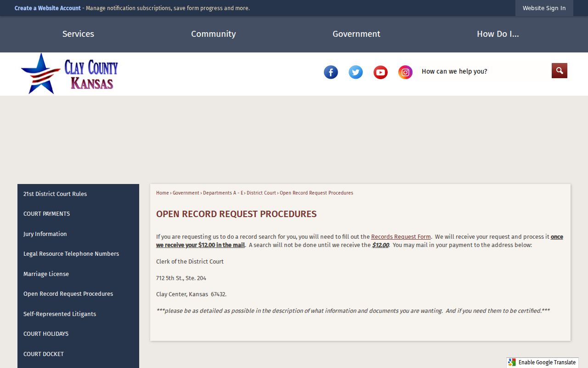
Task: Click the 'Clerk of the District Court' text
Action: coord(190,262)
